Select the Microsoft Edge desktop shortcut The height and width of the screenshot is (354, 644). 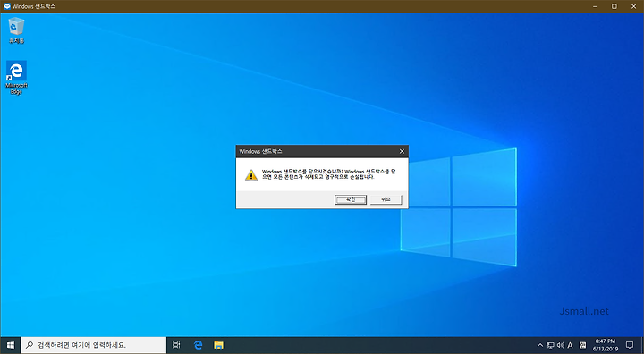pos(16,78)
